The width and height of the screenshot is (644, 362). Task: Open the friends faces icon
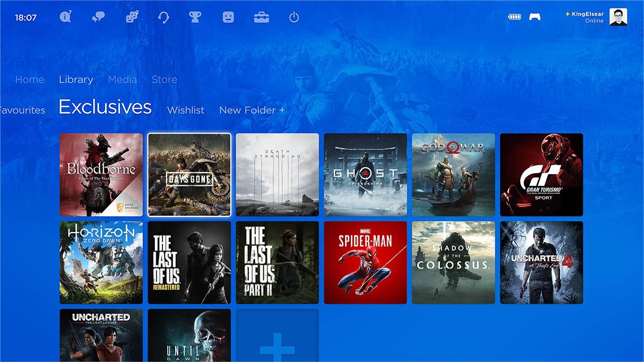click(x=132, y=17)
